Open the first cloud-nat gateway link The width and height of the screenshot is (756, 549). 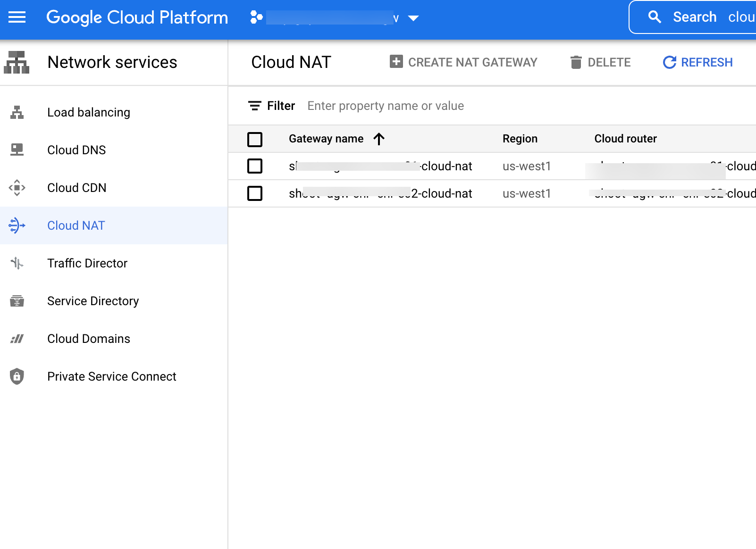pyautogui.click(x=380, y=166)
